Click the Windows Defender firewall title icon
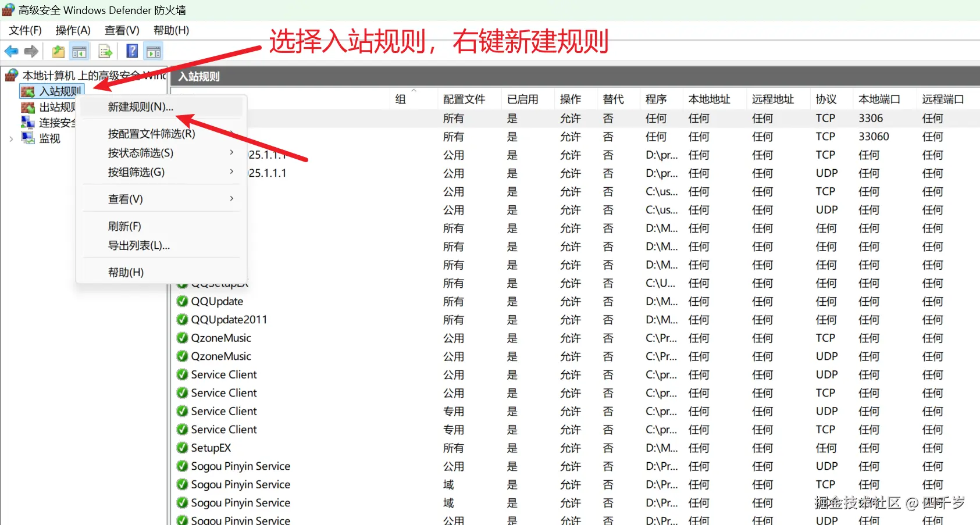The height and width of the screenshot is (525, 980). click(8, 10)
